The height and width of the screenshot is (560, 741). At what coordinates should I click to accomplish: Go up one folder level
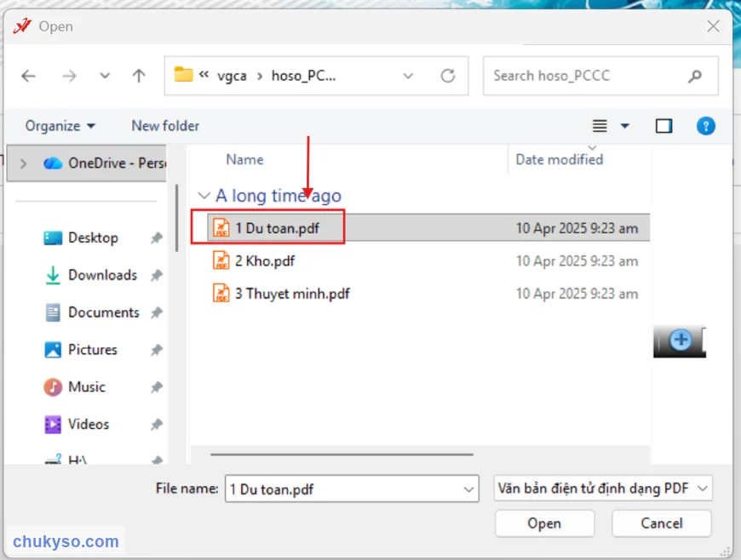139,76
